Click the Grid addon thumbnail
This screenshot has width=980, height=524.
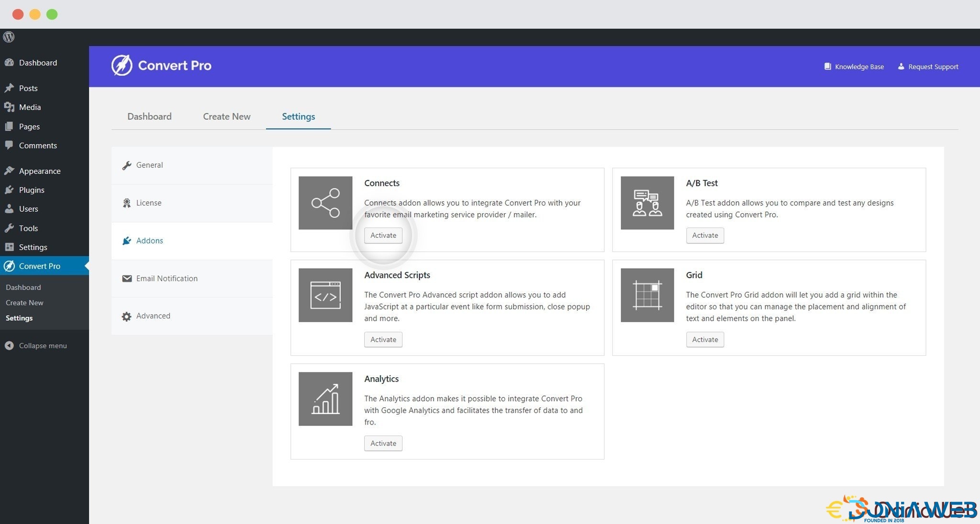click(x=647, y=295)
